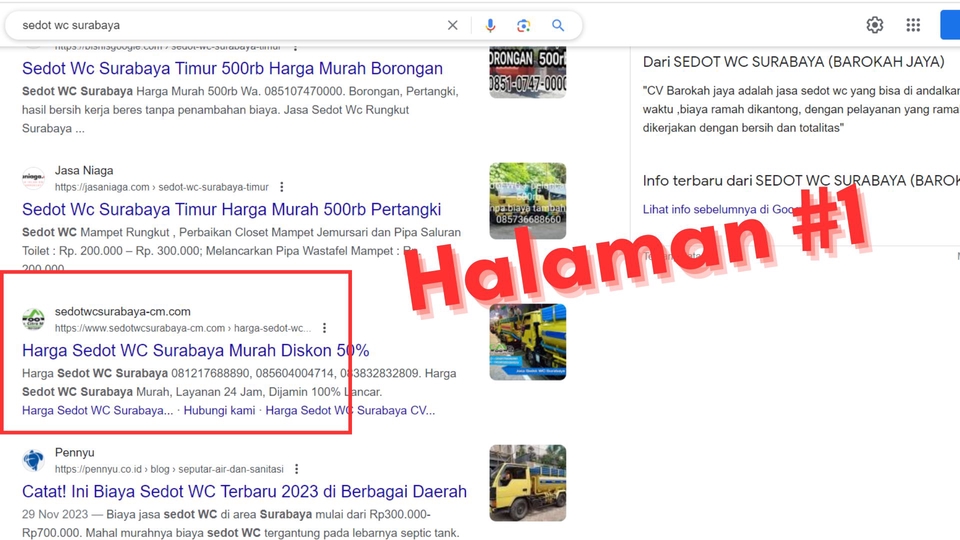Image resolution: width=960 pixels, height=540 pixels.
Task: Open more options for Pennyu result
Action: (296, 468)
